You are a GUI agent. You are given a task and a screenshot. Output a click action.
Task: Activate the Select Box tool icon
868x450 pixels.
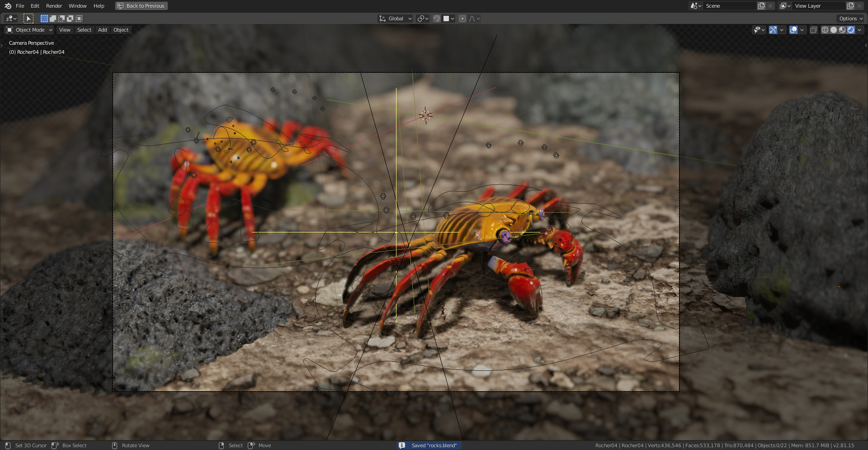point(28,19)
